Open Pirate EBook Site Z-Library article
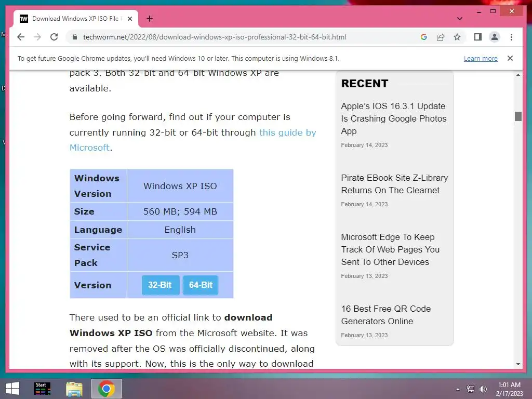Image resolution: width=532 pixels, height=399 pixels. pos(394,184)
